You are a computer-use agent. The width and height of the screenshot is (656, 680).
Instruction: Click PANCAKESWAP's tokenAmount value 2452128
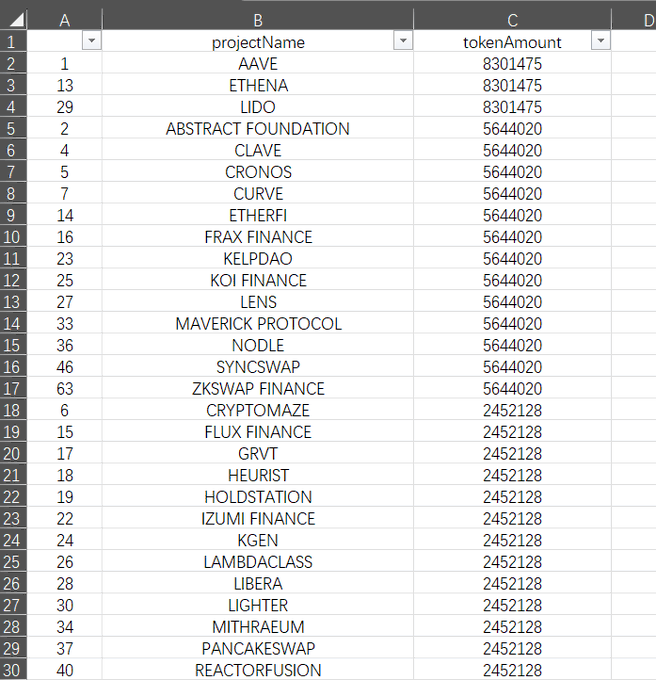point(512,649)
